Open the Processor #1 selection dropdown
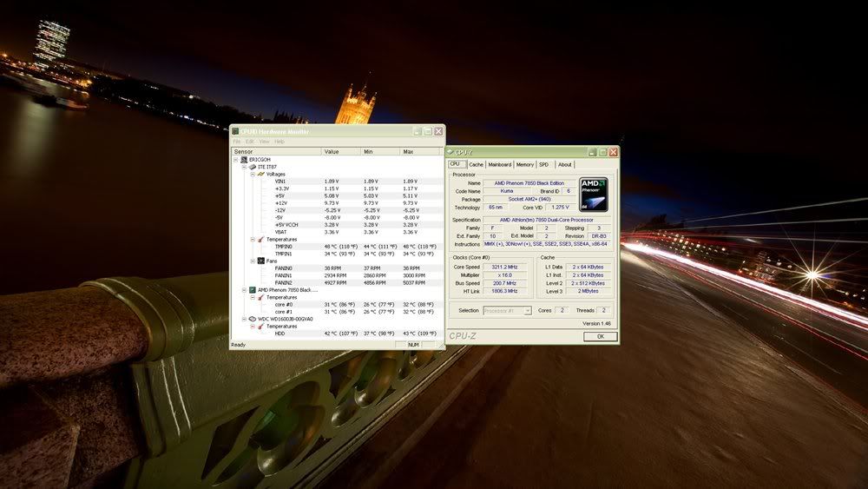The height and width of the screenshot is (489, 868). (507, 310)
